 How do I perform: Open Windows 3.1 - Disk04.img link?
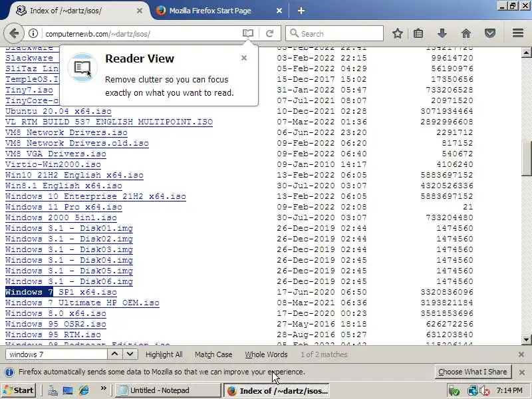pyautogui.click(x=69, y=260)
